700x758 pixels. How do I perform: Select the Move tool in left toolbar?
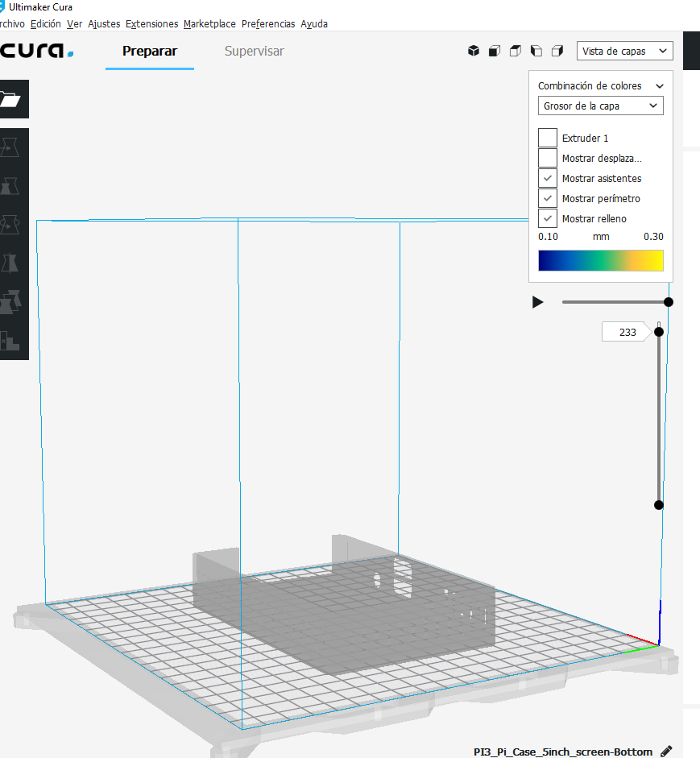coord(11,147)
